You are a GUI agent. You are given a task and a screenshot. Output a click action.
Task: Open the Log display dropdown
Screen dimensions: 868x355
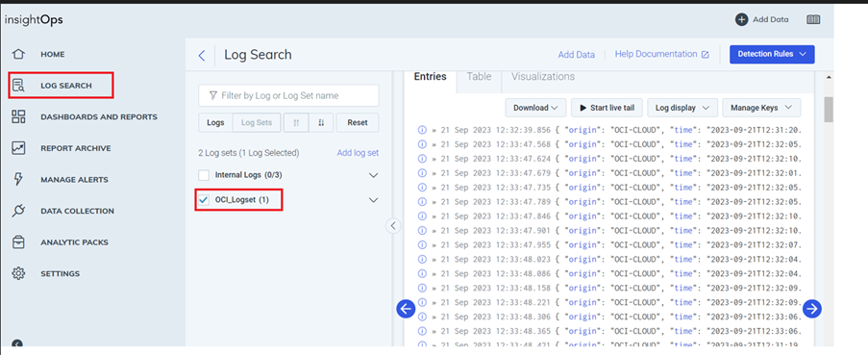pyautogui.click(x=682, y=108)
